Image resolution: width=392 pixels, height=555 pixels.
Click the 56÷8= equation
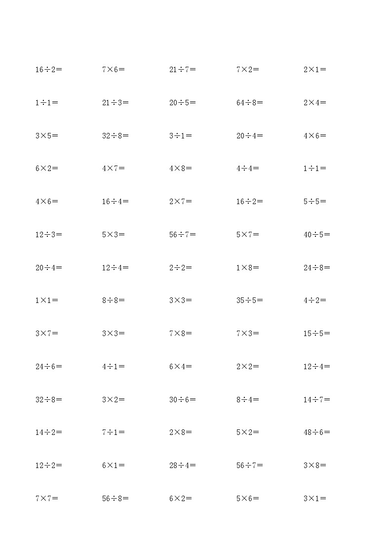(x=116, y=499)
